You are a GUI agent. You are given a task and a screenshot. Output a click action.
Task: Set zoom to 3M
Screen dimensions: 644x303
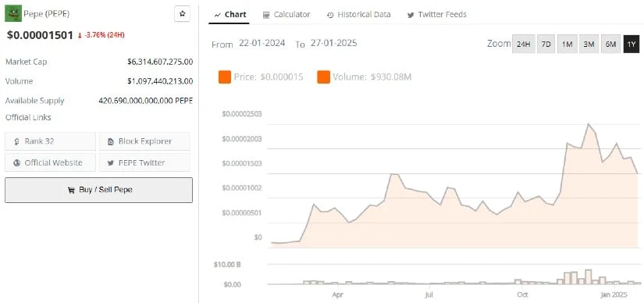click(589, 44)
